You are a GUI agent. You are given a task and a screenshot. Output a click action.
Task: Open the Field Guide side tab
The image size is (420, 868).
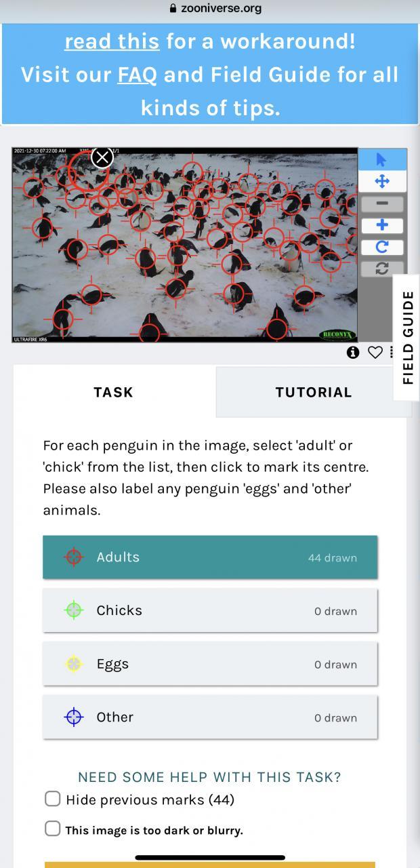[406, 337]
